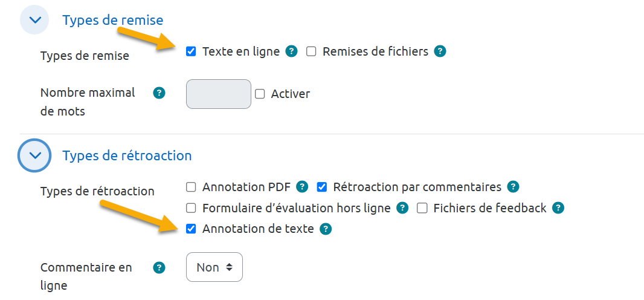The image size is (644, 300).
Task: Click help icon beside Commentaire en ligne
Action: coord(159,267)
